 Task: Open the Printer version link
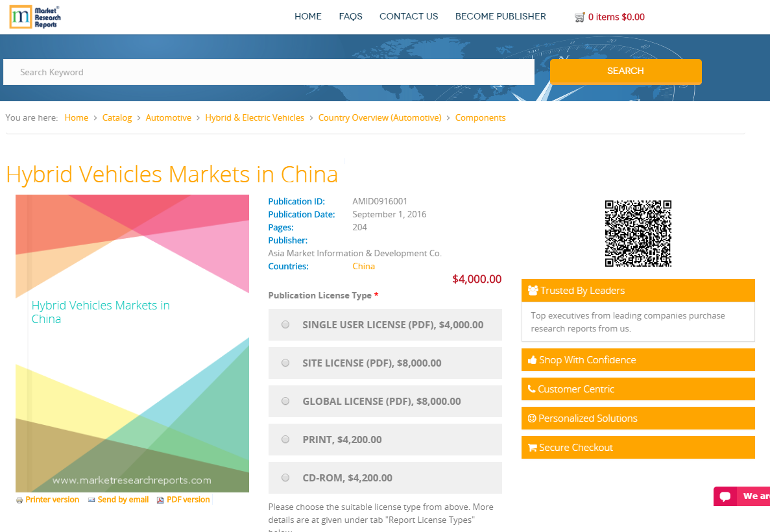point(52,500)
